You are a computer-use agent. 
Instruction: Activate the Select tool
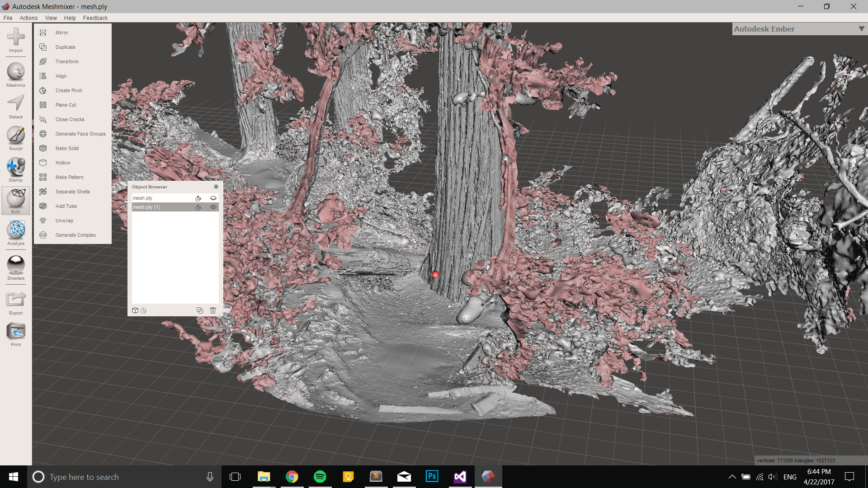(x=16, y=107)
